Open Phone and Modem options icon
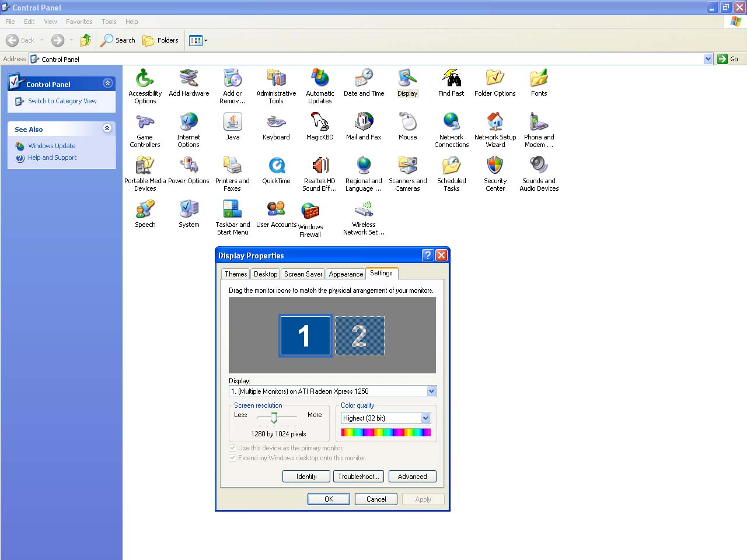The height and width of the screenshot is (560, 747). coord(539,122)
